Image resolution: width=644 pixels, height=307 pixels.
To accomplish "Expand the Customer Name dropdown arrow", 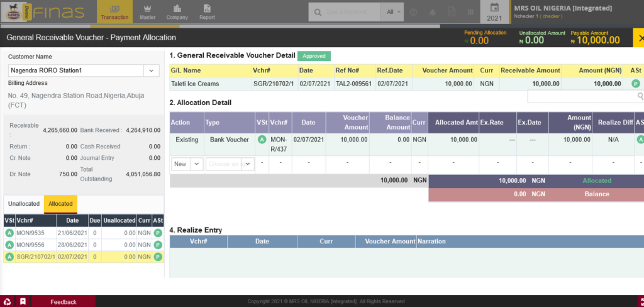I will pyautogui.click(x=151, y=70).
